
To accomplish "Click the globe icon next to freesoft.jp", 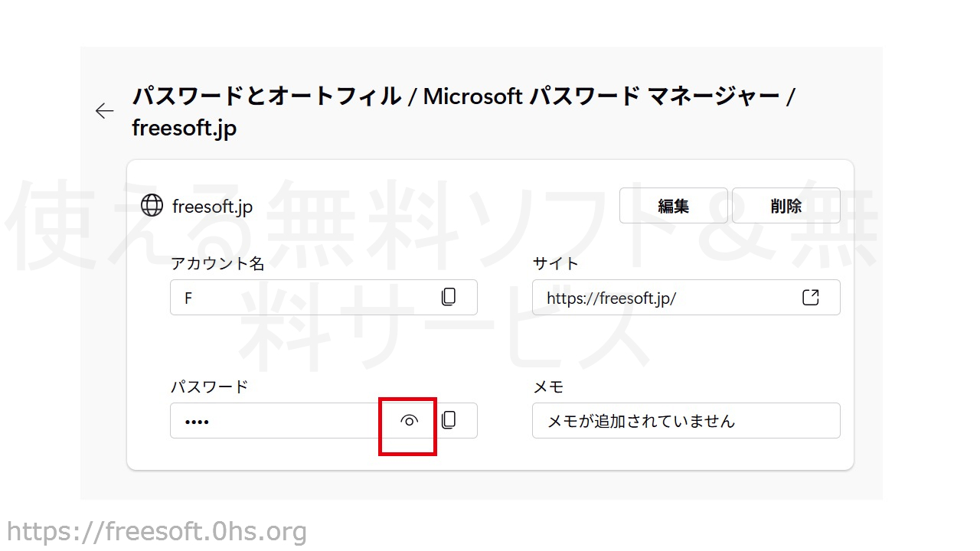I will pos(152,206).
